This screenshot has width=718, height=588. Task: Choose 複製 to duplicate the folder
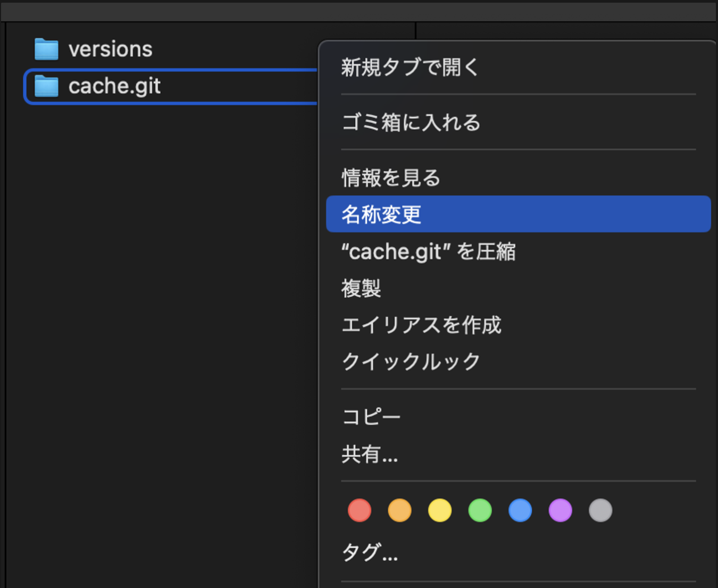coord(361,288)
